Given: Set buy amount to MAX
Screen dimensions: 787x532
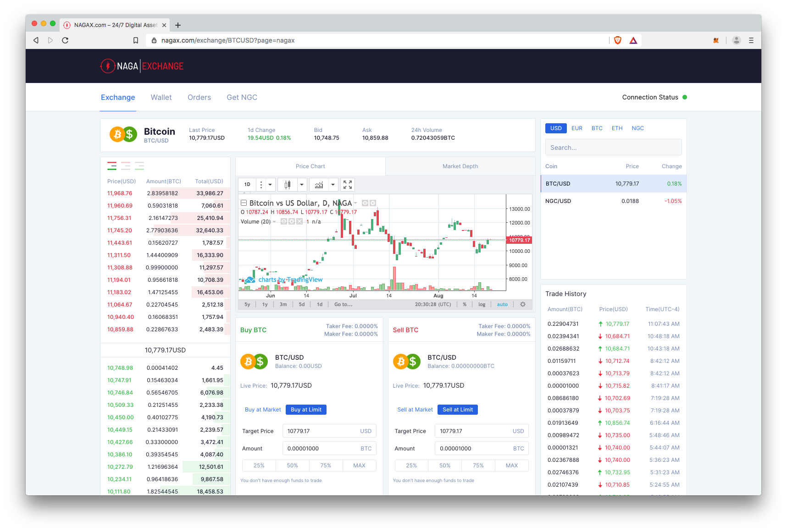Looking at the screenshot, I should click(x=359, y=466).
